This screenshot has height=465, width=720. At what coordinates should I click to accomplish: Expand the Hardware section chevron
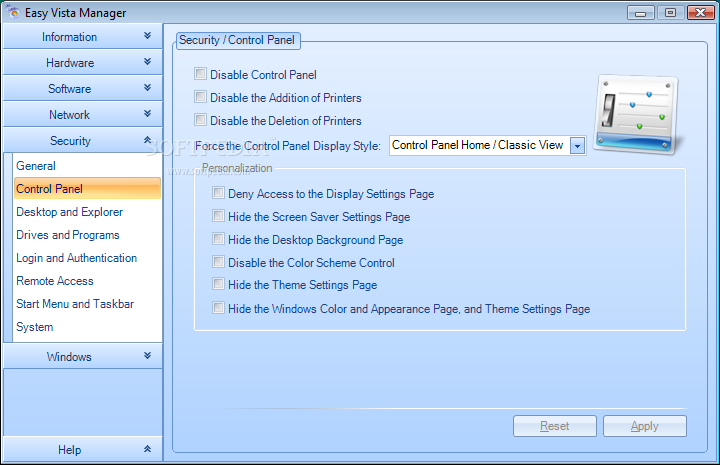pos(147,62)
